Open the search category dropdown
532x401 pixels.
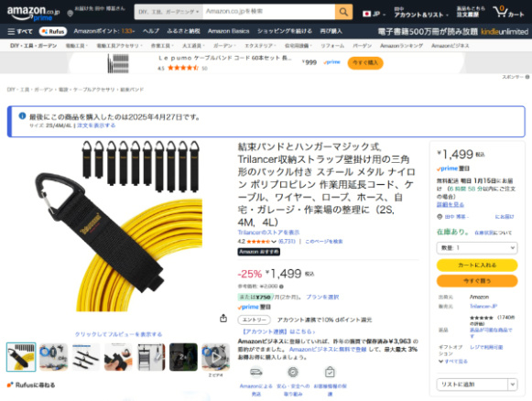(168, 12)
